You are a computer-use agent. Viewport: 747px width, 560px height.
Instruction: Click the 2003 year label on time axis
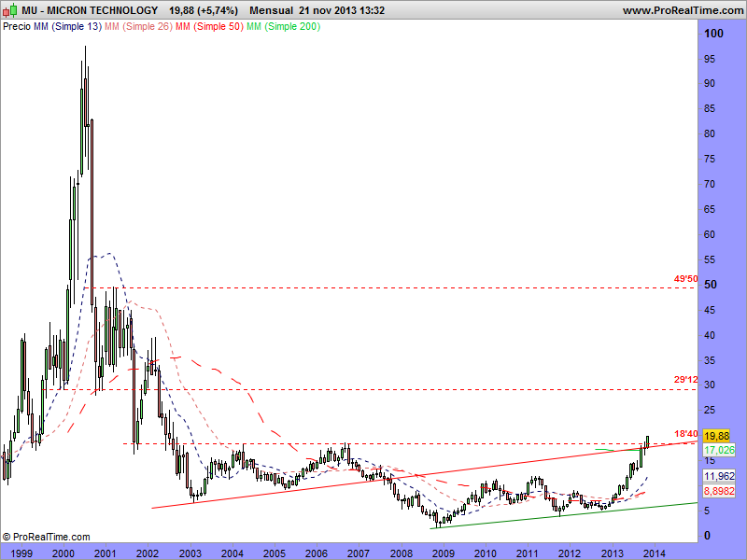click(x=190, y=553)
